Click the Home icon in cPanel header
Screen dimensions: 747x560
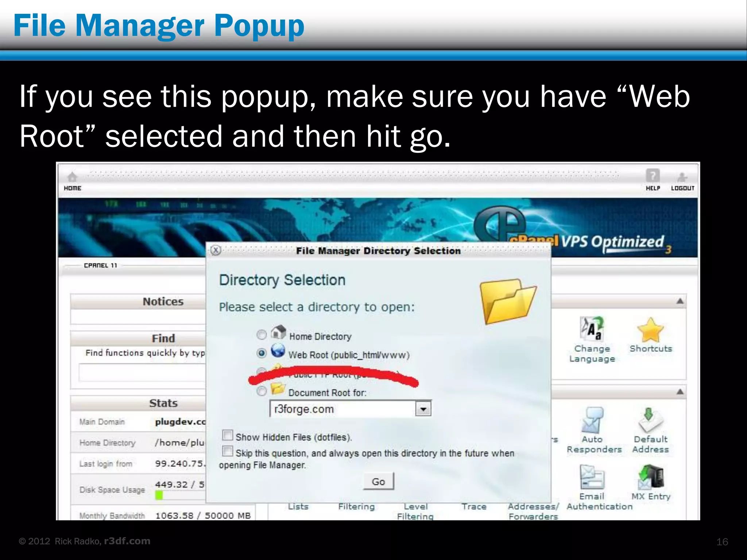click(x=73, y=177)
